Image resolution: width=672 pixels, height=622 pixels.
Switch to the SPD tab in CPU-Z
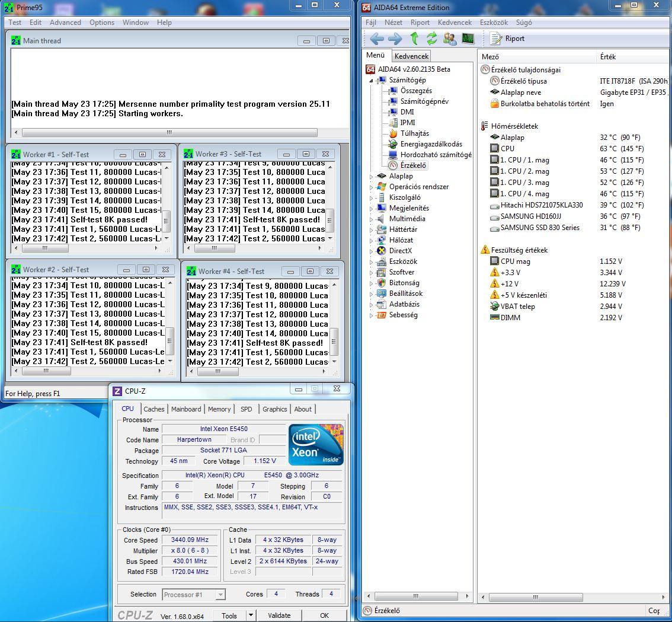click(247, 409)
